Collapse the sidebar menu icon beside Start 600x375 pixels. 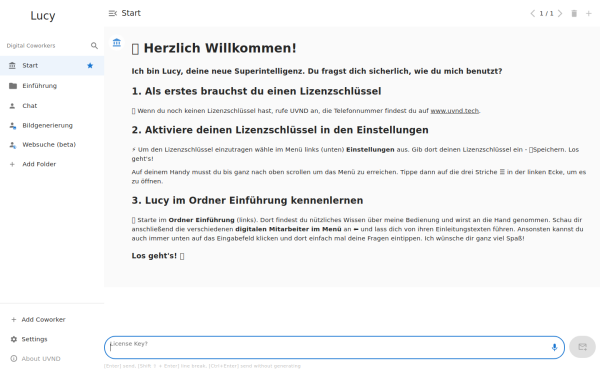click(x=112, y=13)
